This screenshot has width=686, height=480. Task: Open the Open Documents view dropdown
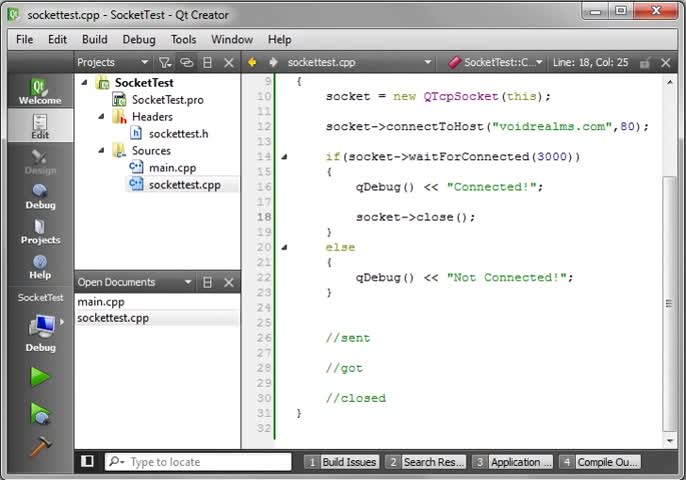(x=188, y=282)
